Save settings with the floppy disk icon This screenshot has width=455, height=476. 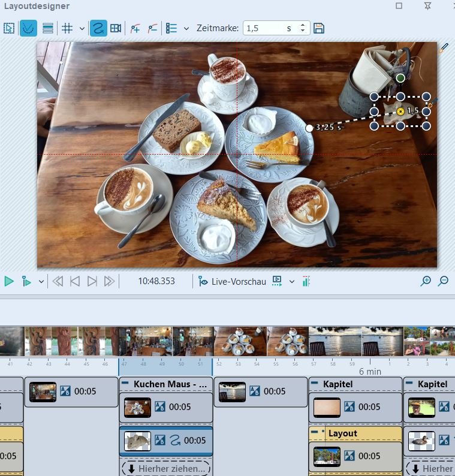[319, 28]
